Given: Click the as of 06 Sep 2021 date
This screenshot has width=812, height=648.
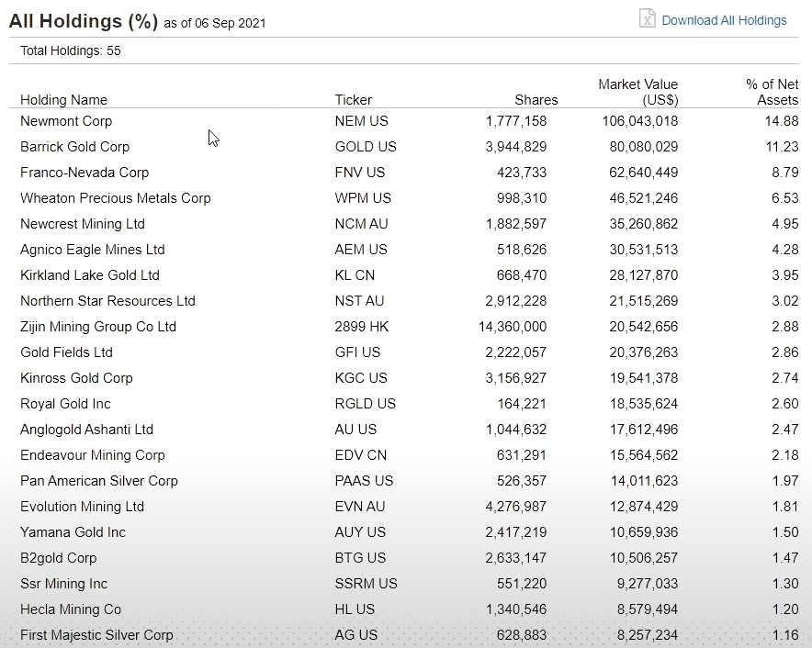Looking at the screenshot, I should click(x=214, y=23).
